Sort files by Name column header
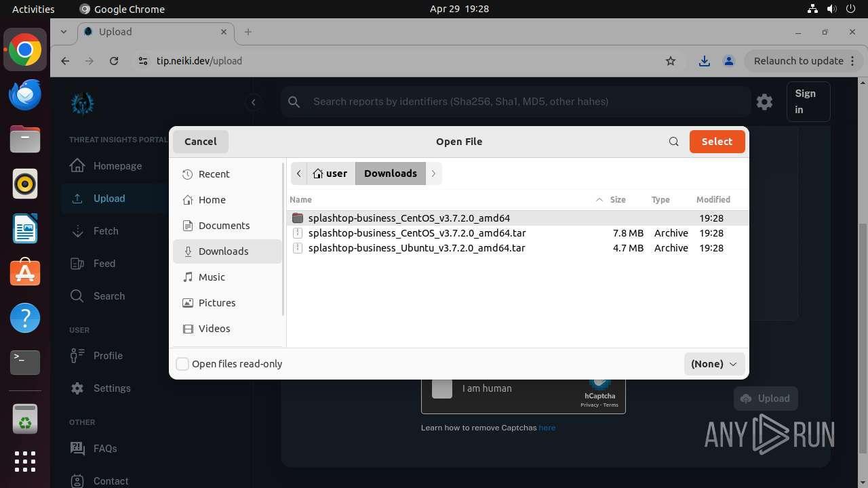 [446, 199]
